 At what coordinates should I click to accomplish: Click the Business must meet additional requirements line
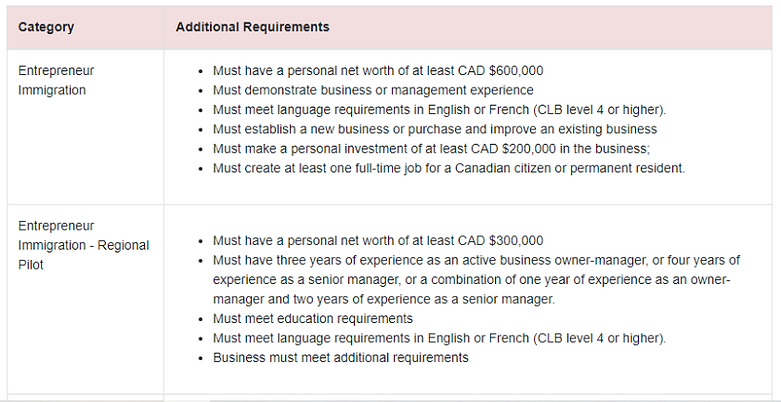pyautogui.click(x=340, y=358)
